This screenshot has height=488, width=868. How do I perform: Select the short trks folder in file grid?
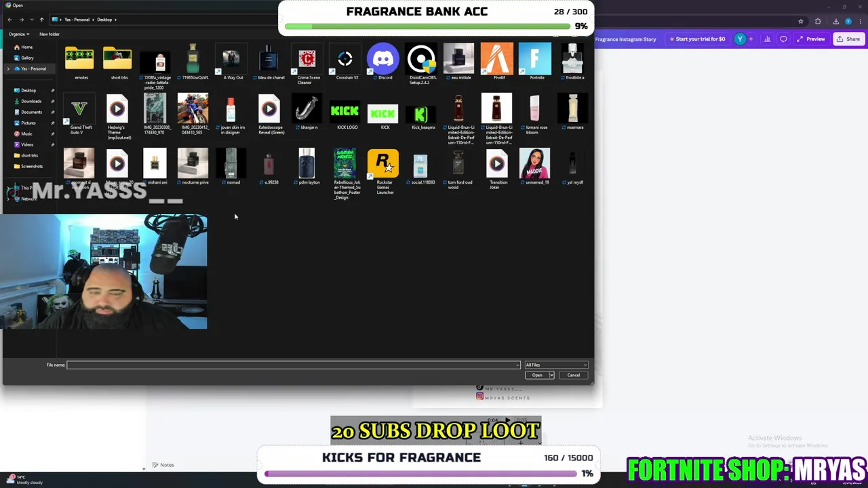click(118, 62)
